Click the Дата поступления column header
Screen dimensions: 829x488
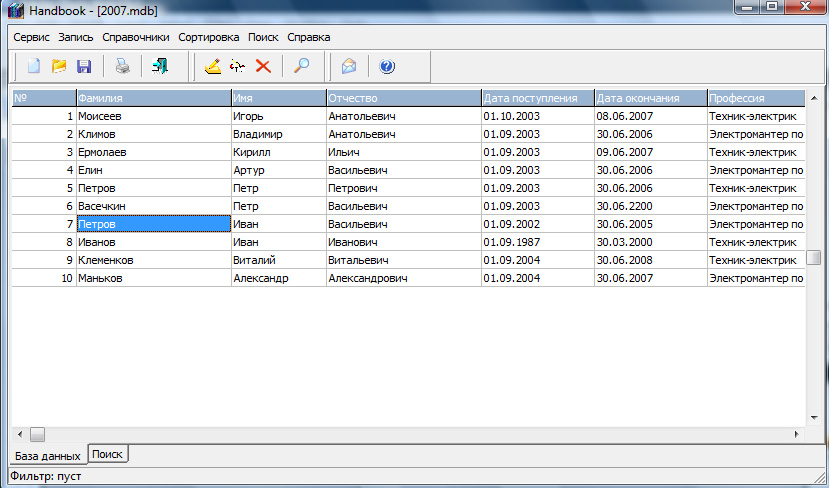pyautogui.click(x=536, y=98)
